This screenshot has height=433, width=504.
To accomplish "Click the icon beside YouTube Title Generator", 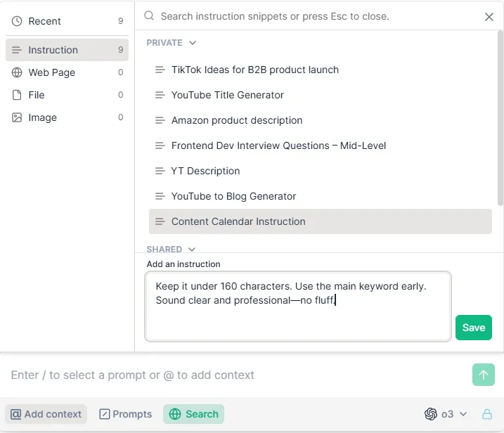I will pos(160,95).
